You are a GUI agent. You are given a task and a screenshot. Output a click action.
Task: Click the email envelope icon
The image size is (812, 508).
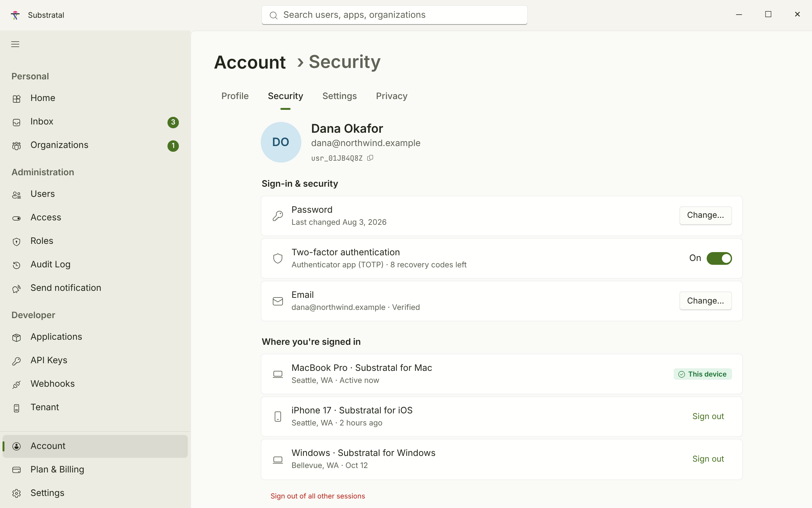pyautogui.click(x=278, y=301)
